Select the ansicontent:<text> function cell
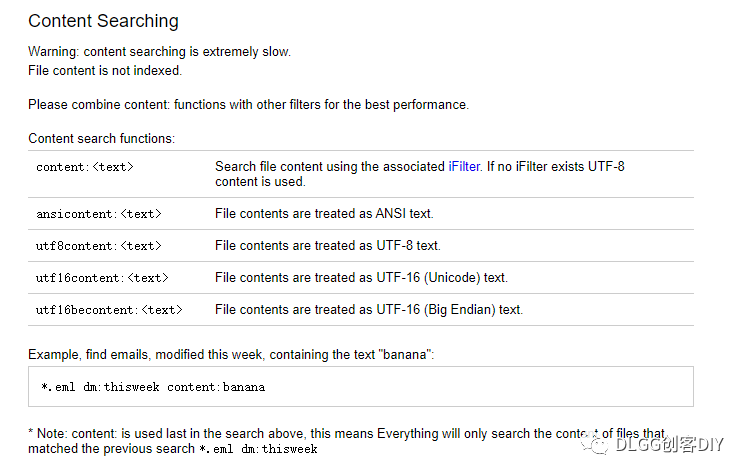The height and width of the screenshot is (476, 747). tap(99, 214)
